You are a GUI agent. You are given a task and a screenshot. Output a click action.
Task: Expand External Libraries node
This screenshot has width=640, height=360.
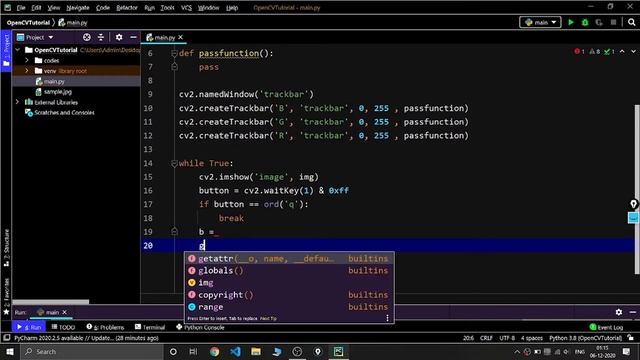click(18, 102)
